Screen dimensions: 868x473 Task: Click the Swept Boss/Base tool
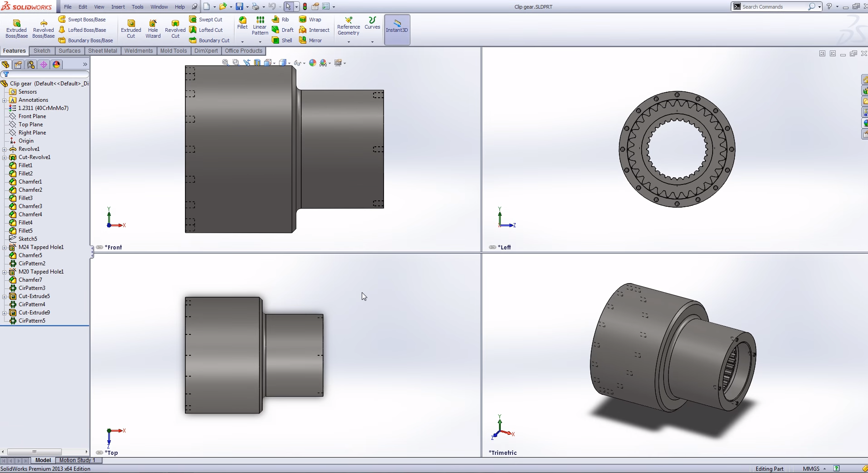[82, 20]
